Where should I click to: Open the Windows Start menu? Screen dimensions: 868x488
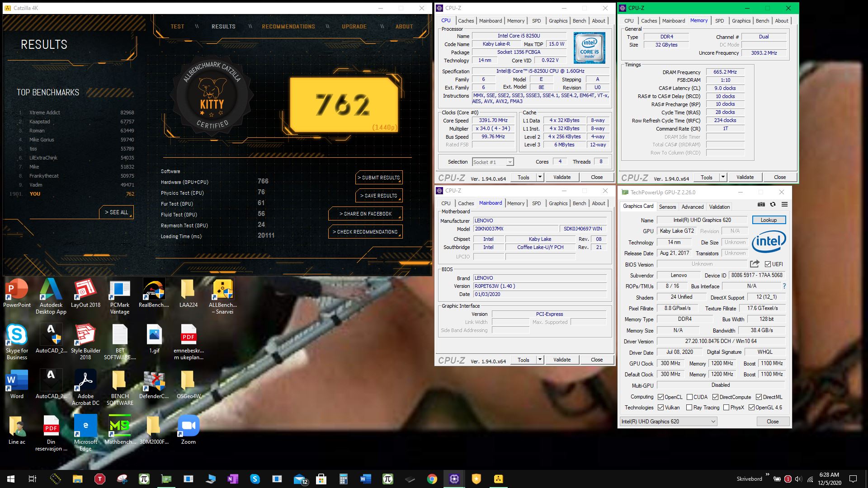(x=11, y=479)
